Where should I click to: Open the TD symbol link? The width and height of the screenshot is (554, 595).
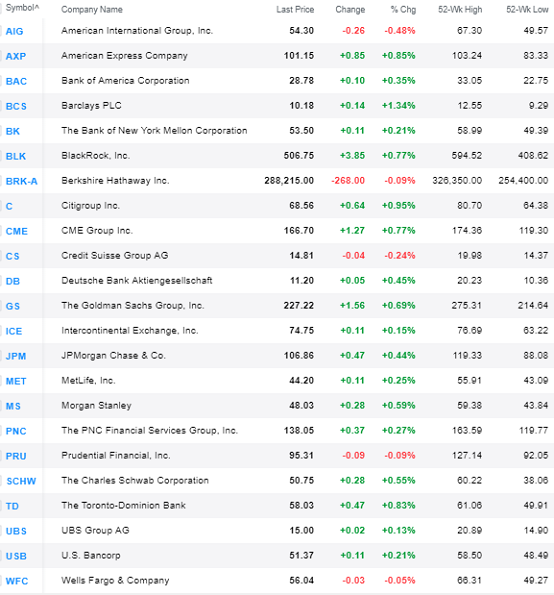[x=12, y=507]
